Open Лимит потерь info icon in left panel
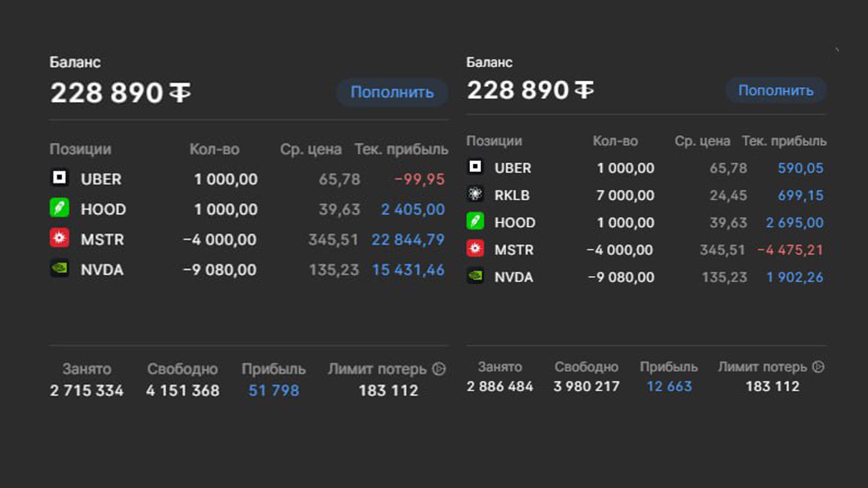Screen dimensions: 868x488 [x=439, y=369]
